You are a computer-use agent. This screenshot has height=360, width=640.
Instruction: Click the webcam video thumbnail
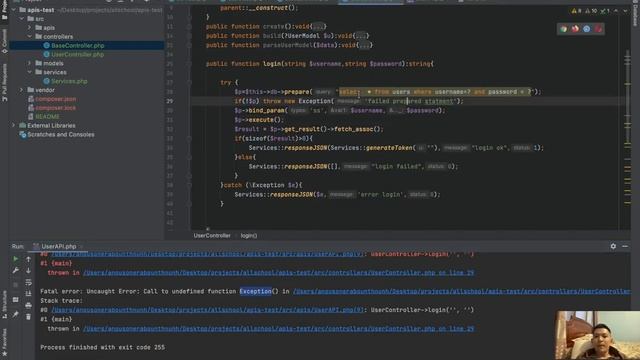coord(597,335)
